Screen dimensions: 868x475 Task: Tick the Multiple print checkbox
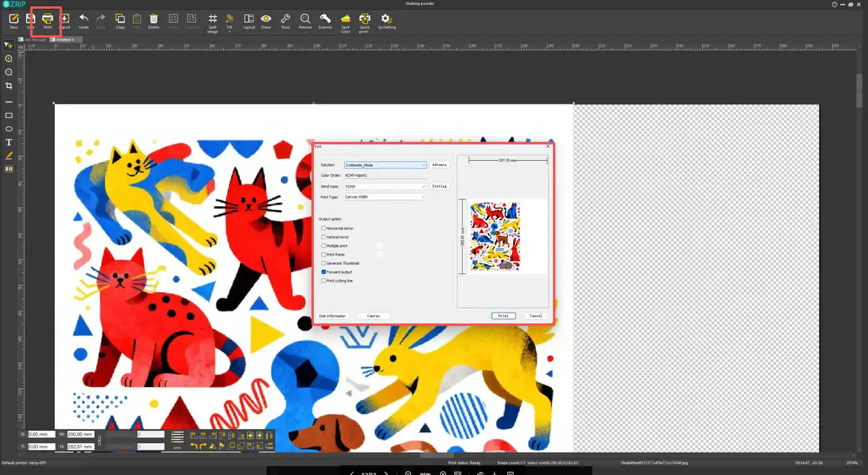point(323,246)
